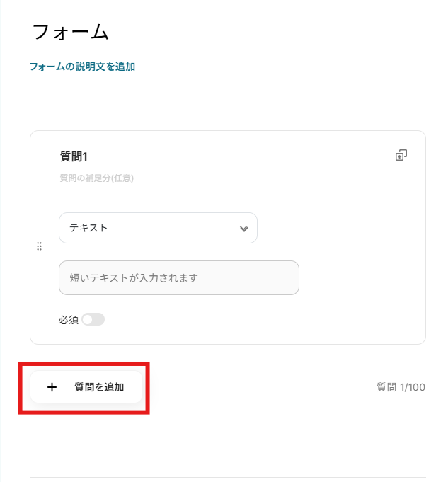Click フォームの説明文を追加 link
Screen dimensions: 448x482
click(x=82, y=67)
